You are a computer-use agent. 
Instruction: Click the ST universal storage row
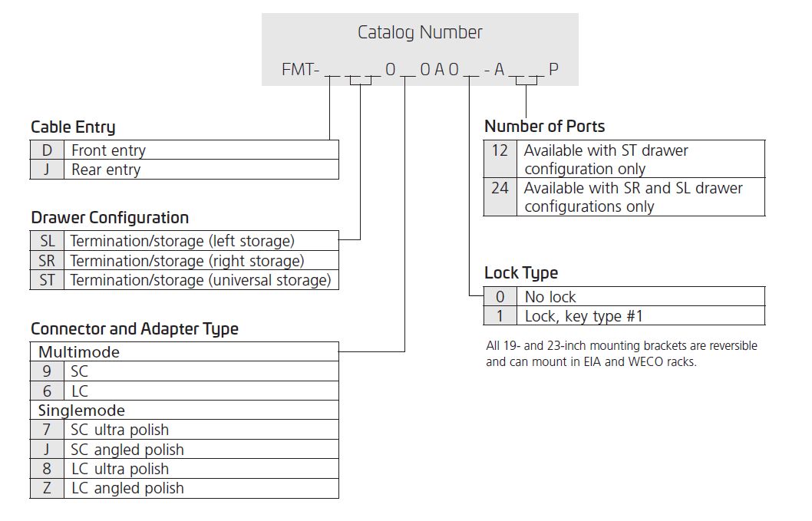(x=184, y=279)
